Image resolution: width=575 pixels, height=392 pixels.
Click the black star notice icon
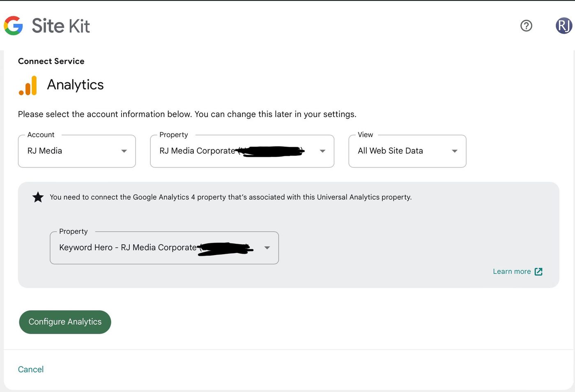38,197
